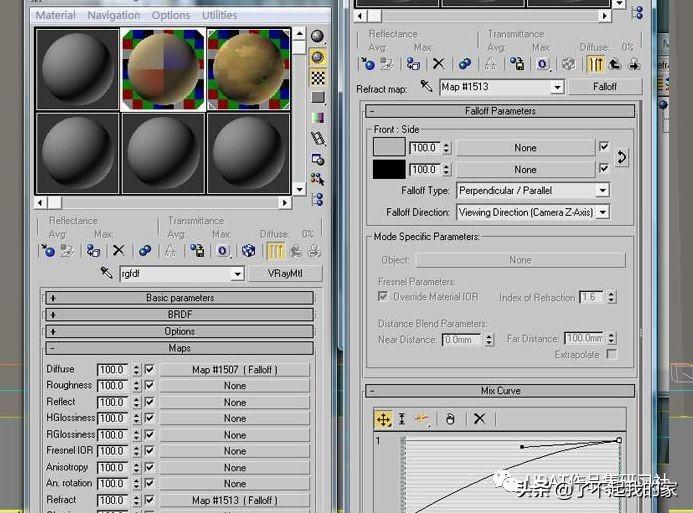Click Reset Map/Mtl X icon in left toolbar
Viewport: 693px width, 513px height.
pyautogui.click(x=118, y=251)
